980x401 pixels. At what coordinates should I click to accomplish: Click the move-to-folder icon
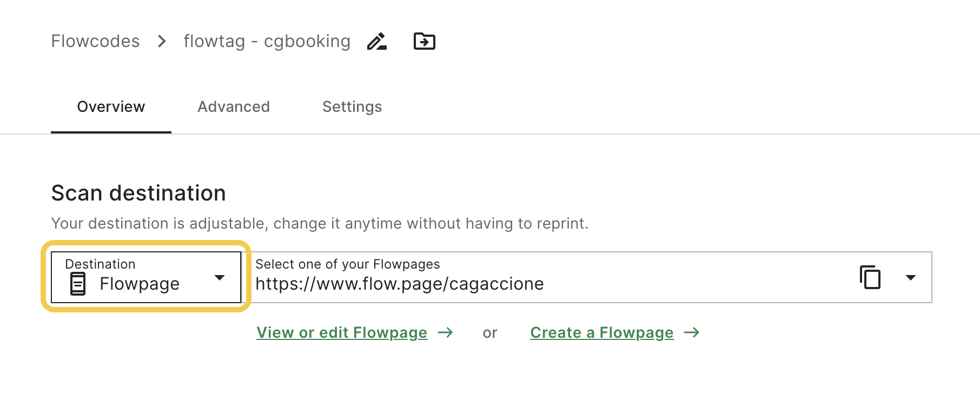pos(425,41)
